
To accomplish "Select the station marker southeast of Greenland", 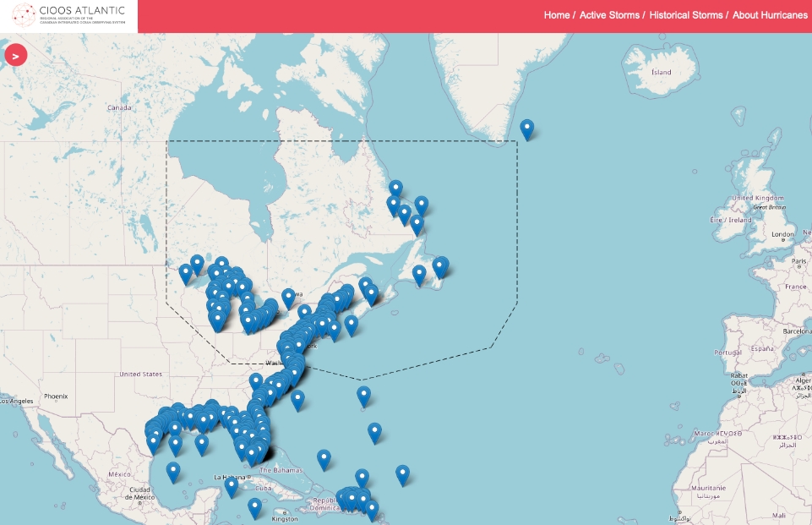I will (527, 129).
